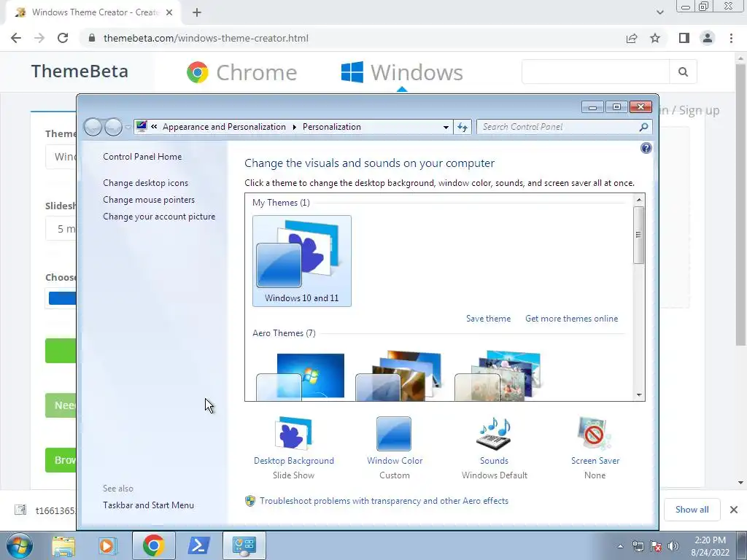Click Chrome browser back arrow
The width and height of the screenshot is (747, 560).
[16, 38]
